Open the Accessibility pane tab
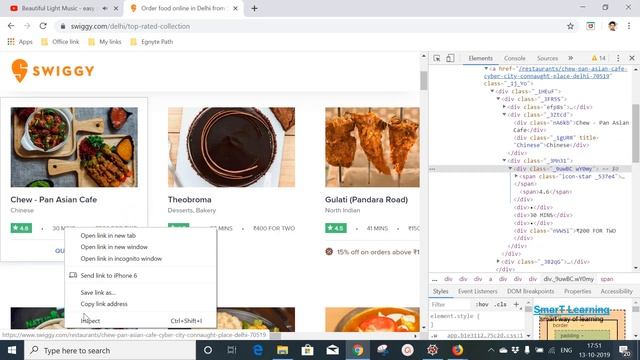The image size is (640, 360). click(x=616, y=291)
